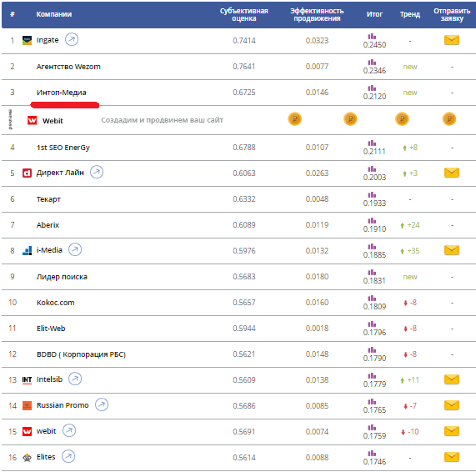
Task: Sort by Итог column header
Action: [x=374, y=14]
